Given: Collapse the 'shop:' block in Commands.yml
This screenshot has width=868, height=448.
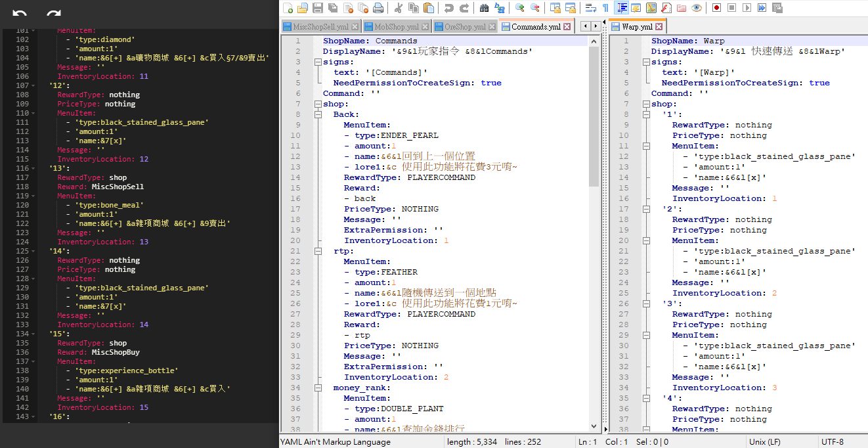Looking at the screenshot, I should [317, 104].
